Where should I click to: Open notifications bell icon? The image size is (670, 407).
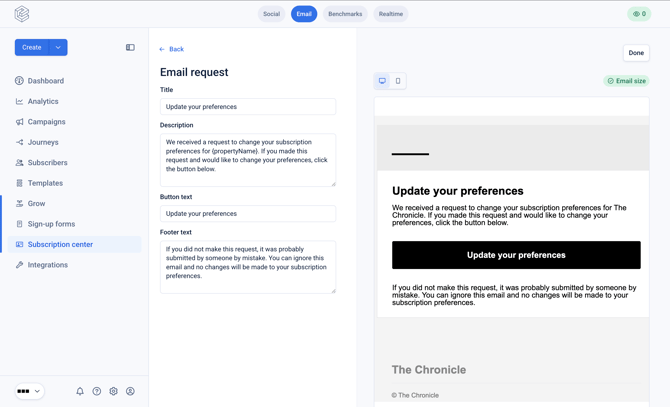(x=80, y=391)
